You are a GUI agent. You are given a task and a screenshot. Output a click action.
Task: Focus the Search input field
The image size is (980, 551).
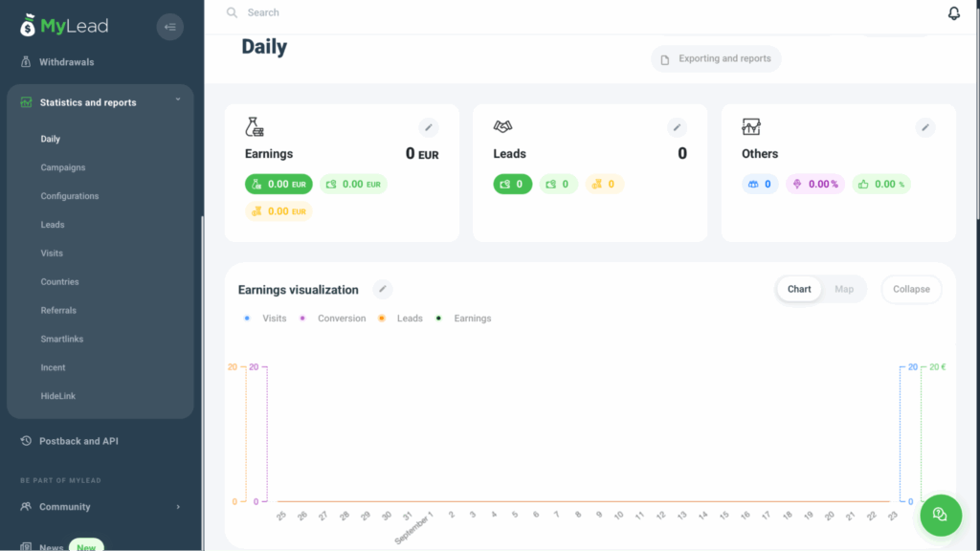[383, 13]
